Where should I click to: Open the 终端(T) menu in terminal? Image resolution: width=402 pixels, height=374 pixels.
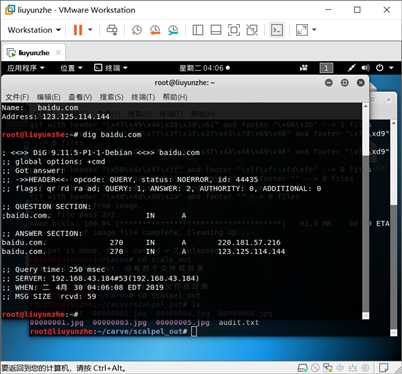coord(143,97)
